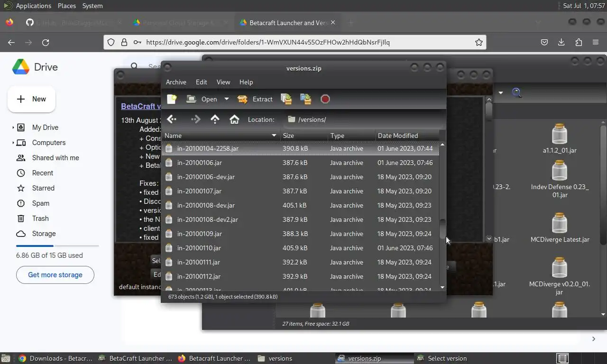Screen dimensions: 607x364
Task: Switch to Betacraft Launcher and Versions tab
Action: click(x=288, y=23)
